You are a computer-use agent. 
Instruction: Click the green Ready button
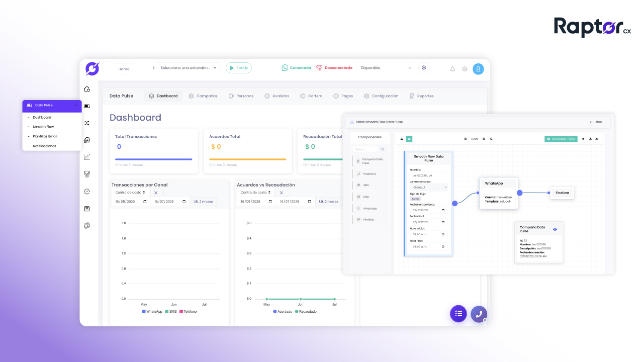coord(239,68)
